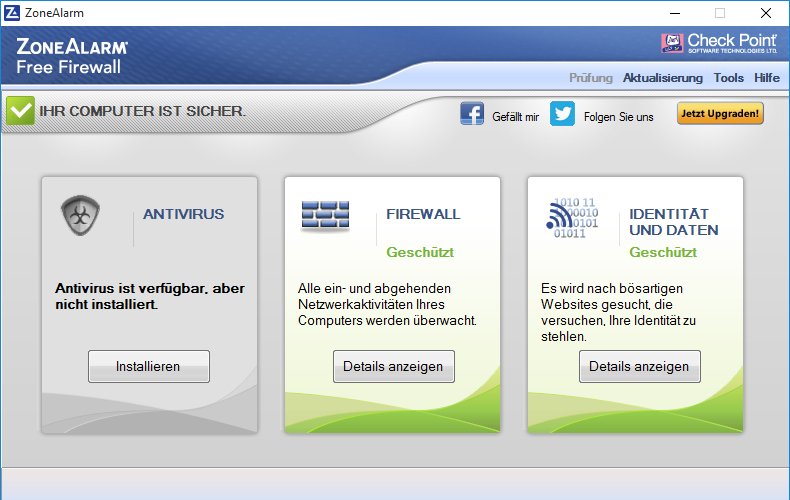Click the 'Alle ein- und abgehenden' firewall description

coord(387,304)
